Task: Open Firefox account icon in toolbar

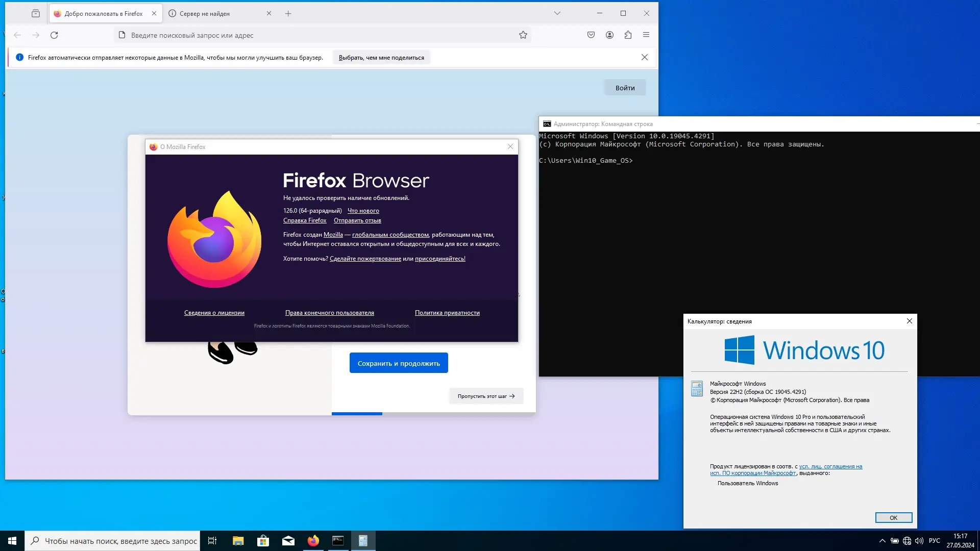Action: pyautogui.click(x=609, y=35)
